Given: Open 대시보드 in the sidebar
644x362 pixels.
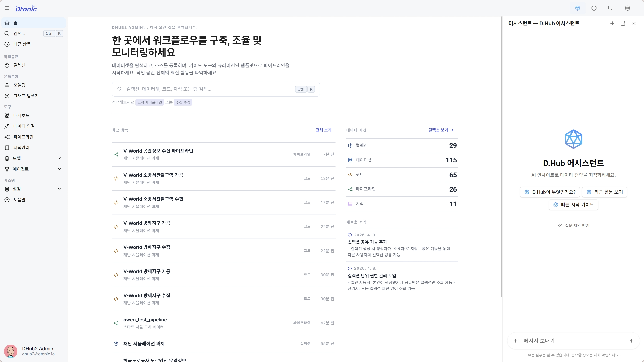Looking at the screenshot, I should click(x=34, y=116).
